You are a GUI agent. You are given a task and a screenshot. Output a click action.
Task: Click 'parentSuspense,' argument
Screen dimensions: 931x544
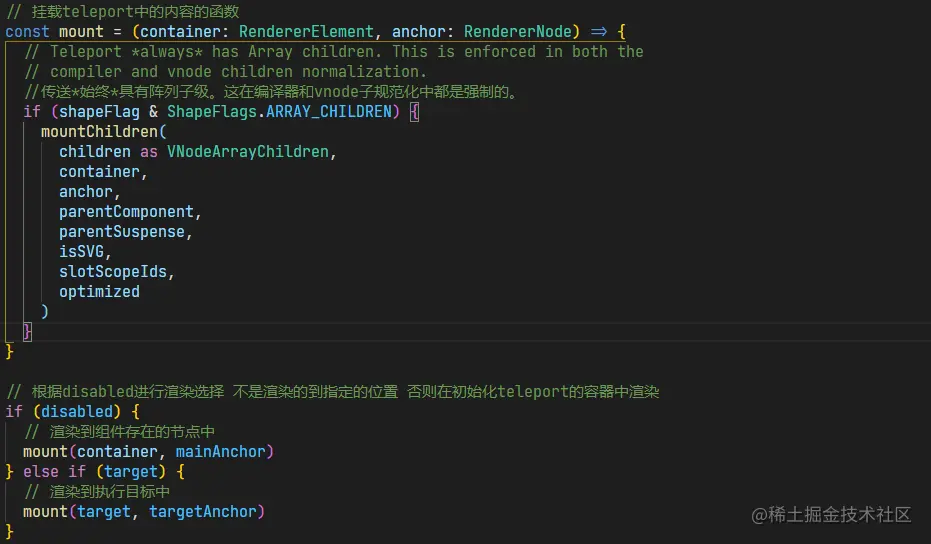125,232
